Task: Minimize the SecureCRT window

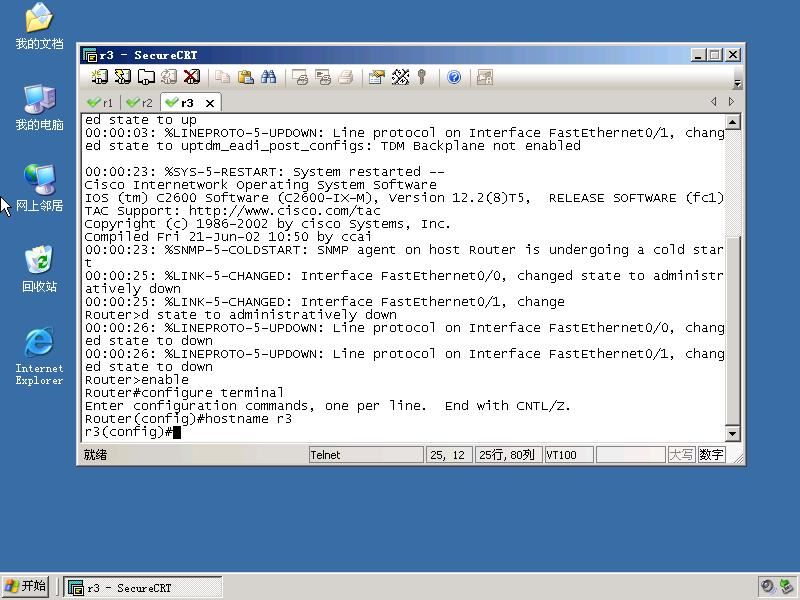Action: click(x=698, y=55)
